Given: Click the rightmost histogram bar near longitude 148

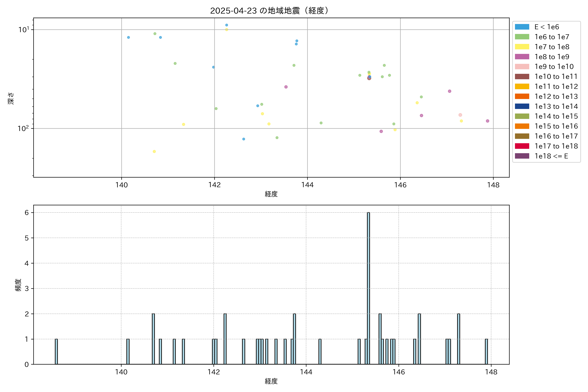Looking at the screenshot, I should (486, 351).
